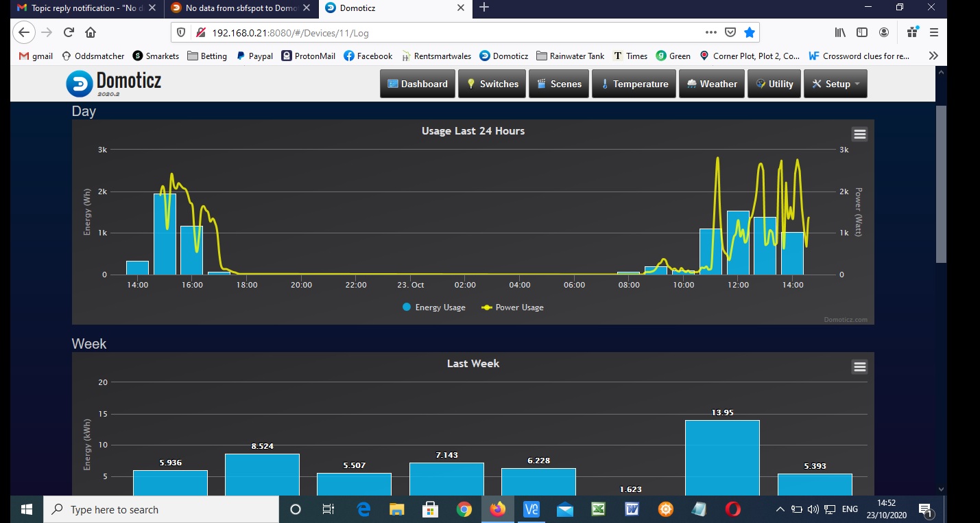
Task: Open Task View on taskbar
Action: (x=328, y=509)
